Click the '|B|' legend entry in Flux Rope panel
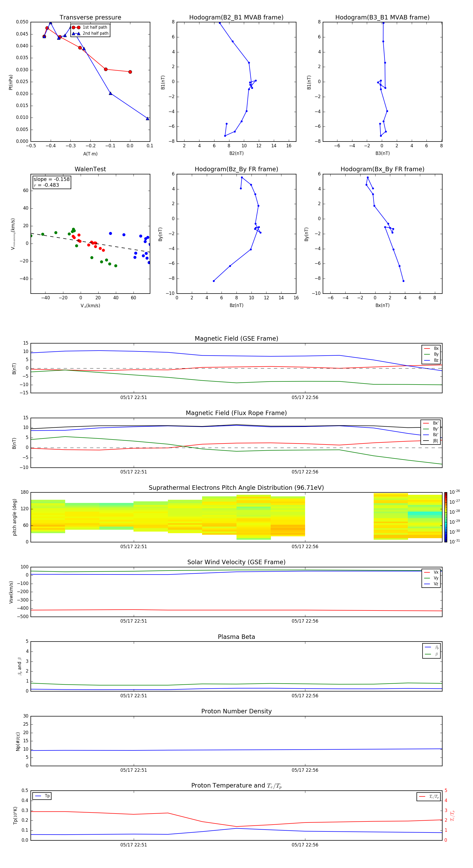The image size is (473, 868). [x=431, y=441]
